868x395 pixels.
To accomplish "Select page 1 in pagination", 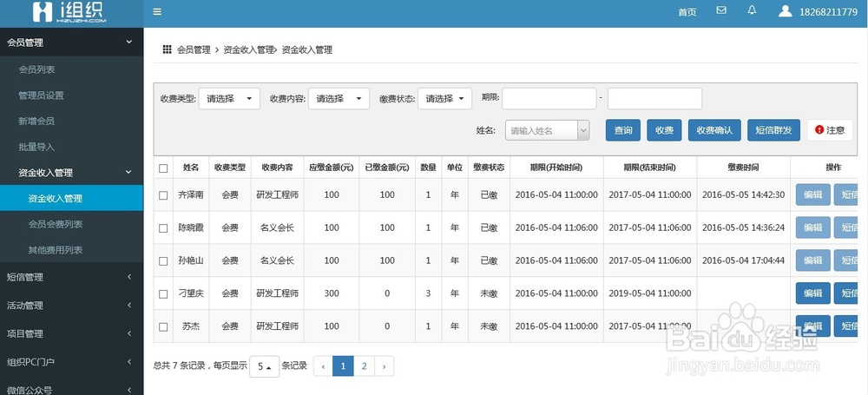I will (343, 366).
